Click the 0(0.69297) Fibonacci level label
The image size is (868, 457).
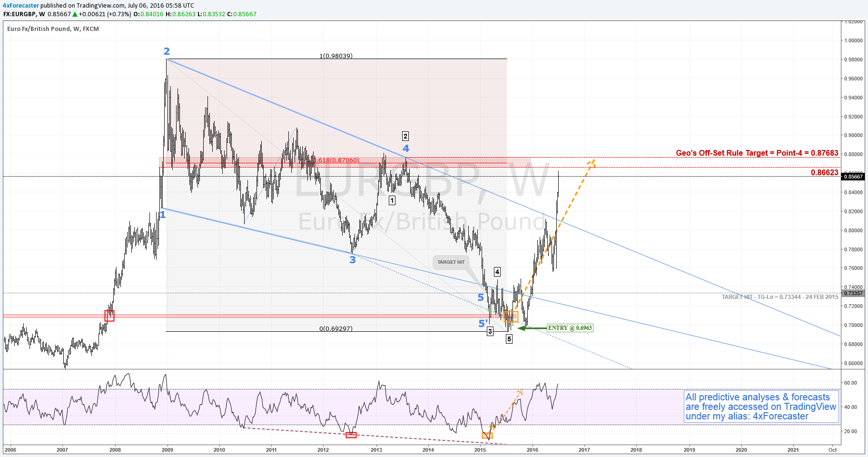[336, 329]
